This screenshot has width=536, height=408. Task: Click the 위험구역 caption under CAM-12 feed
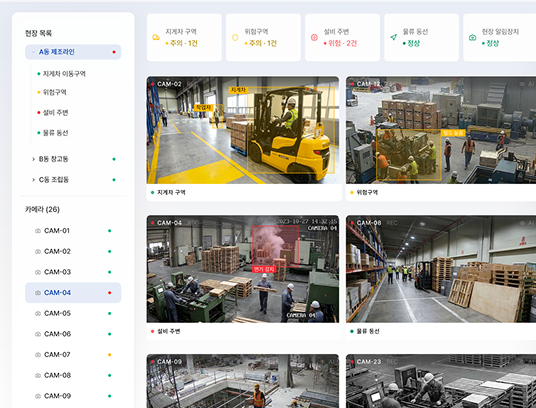(x=367, y=193)
